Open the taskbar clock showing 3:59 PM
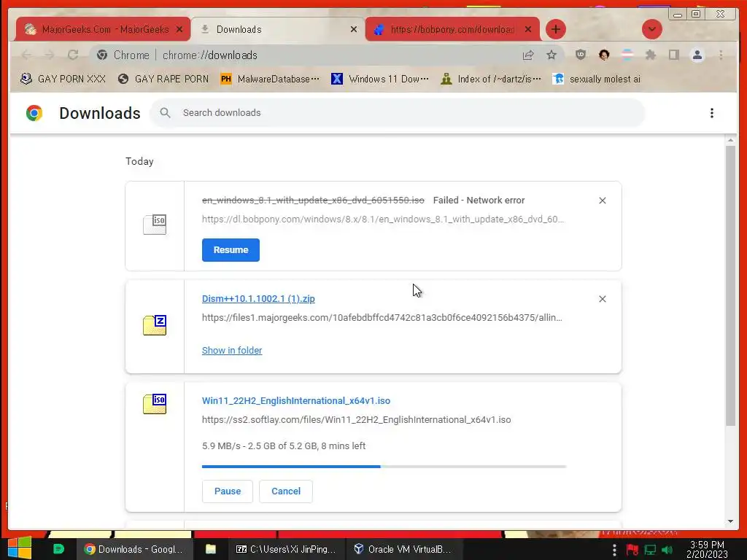The width and height of the screenshot is (747, 560). pyautogui.click(x=707, y=550)
